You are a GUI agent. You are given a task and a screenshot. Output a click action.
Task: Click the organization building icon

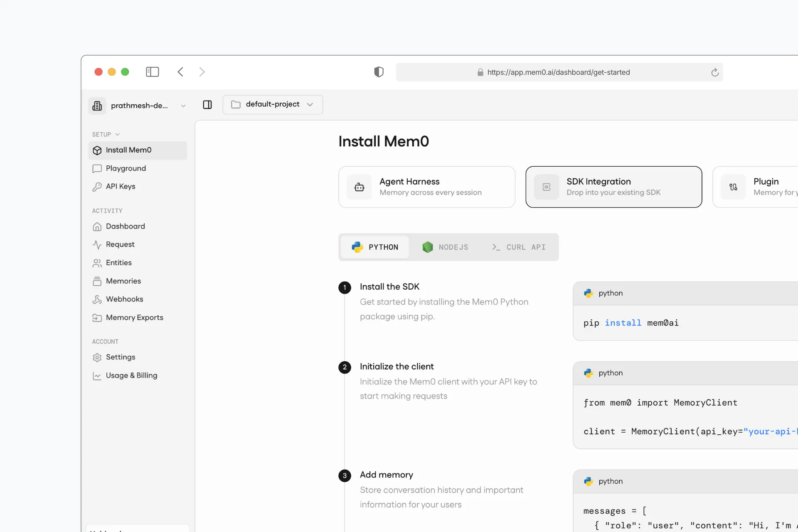(x=97, y=106)
